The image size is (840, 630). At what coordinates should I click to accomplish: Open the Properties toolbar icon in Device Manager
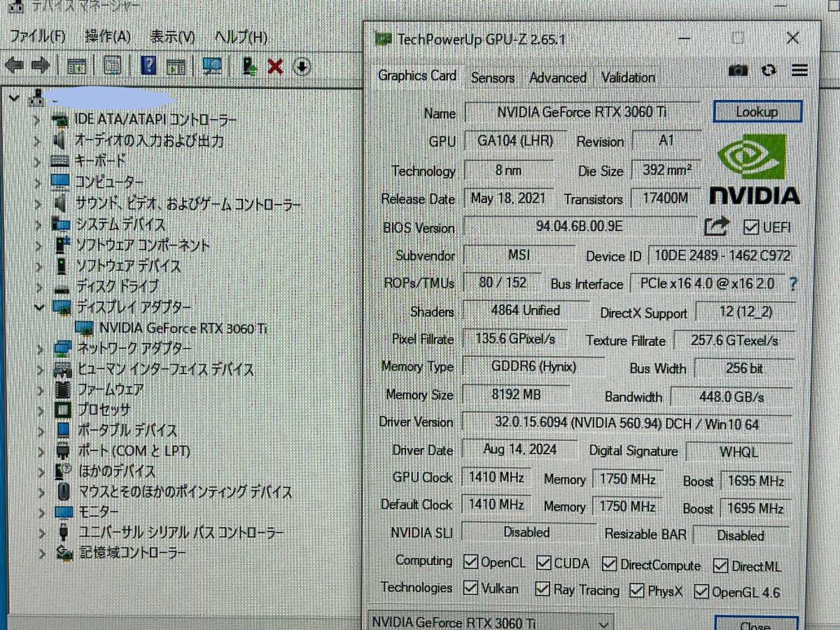(112, 66)
